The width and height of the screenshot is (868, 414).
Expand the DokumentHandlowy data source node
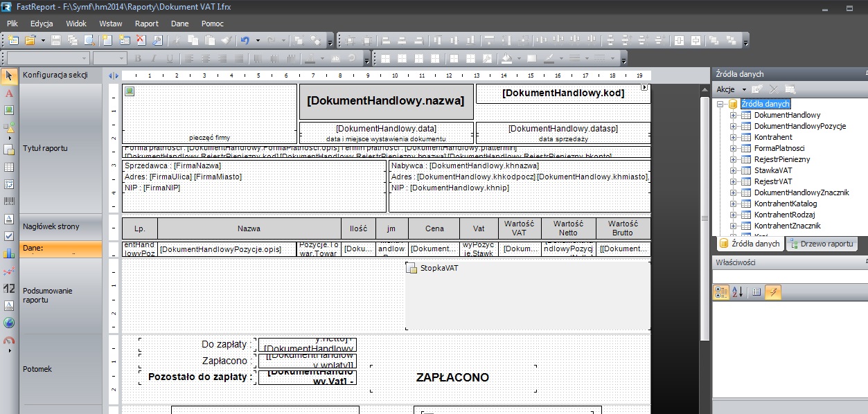click(x=734, y=115)
